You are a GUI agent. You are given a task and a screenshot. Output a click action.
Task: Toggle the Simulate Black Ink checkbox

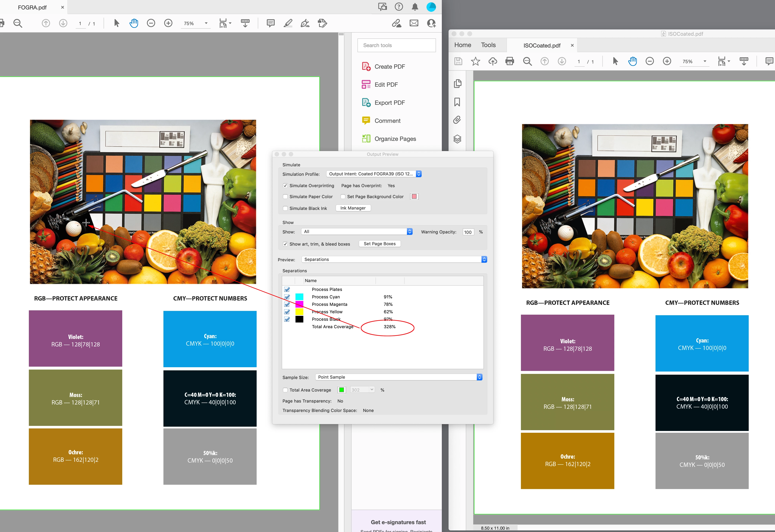tap(285, 208)
